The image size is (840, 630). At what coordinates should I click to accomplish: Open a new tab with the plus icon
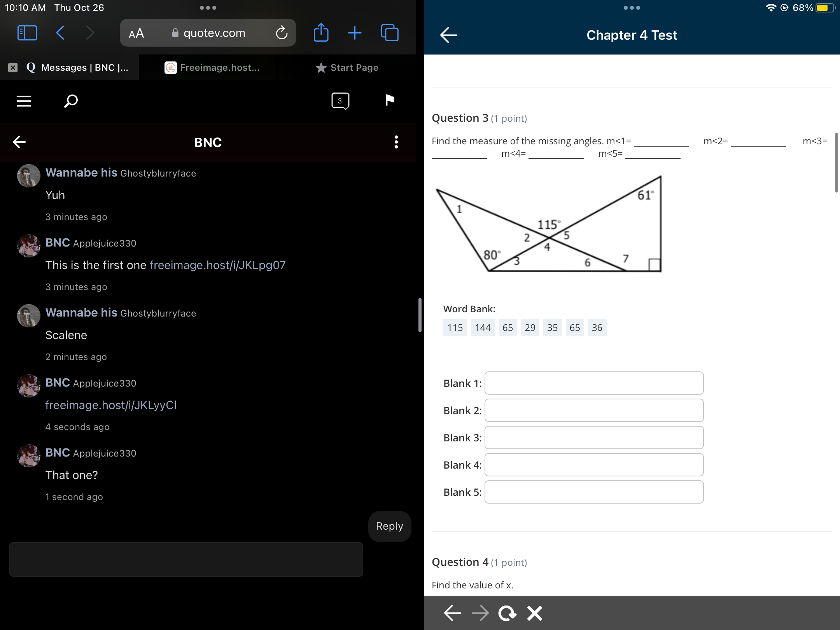(x=355, y=33)
